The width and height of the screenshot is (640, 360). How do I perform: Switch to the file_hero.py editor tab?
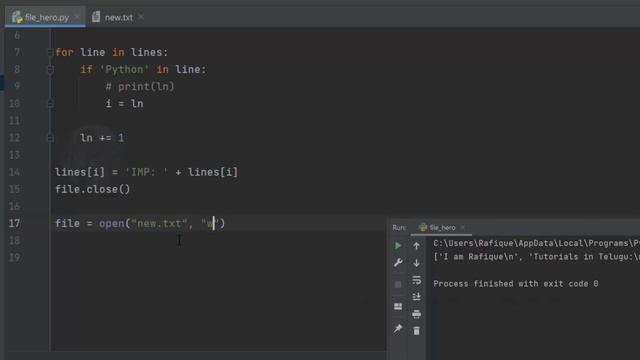click(x=45, y=17)
